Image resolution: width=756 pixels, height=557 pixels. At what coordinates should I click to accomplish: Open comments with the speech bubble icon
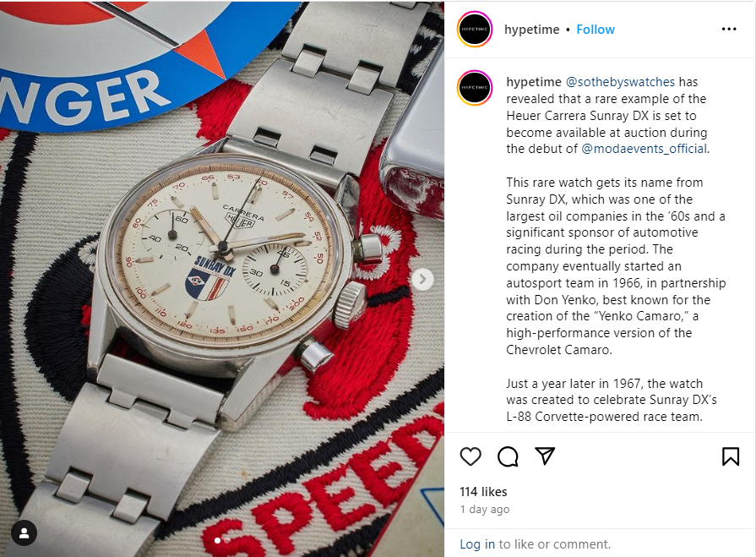coord(508,456)
